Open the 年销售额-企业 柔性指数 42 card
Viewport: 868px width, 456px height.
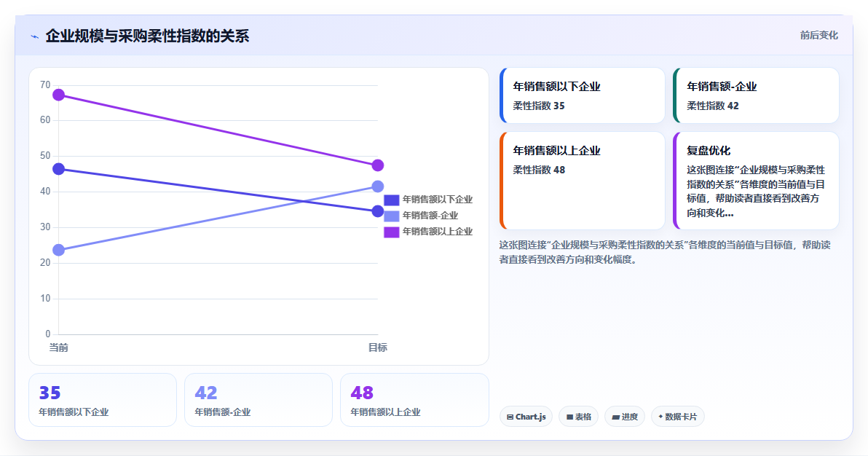756,95
